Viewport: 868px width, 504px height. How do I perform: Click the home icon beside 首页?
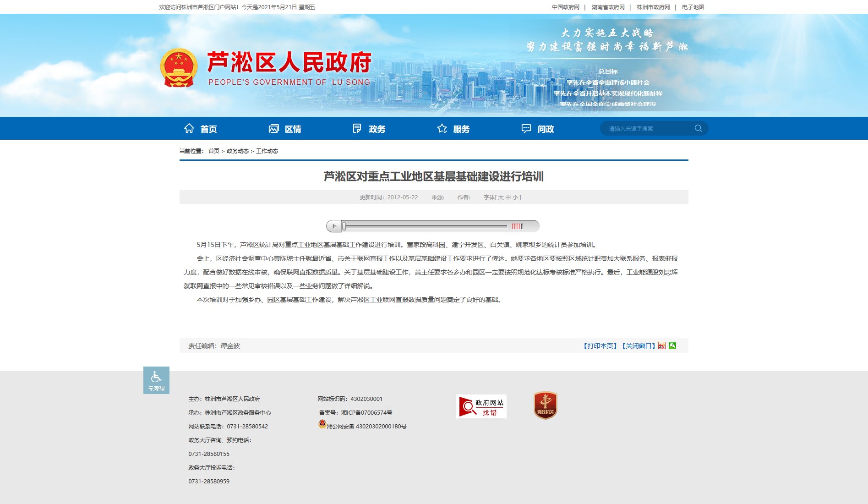point(189,128)
